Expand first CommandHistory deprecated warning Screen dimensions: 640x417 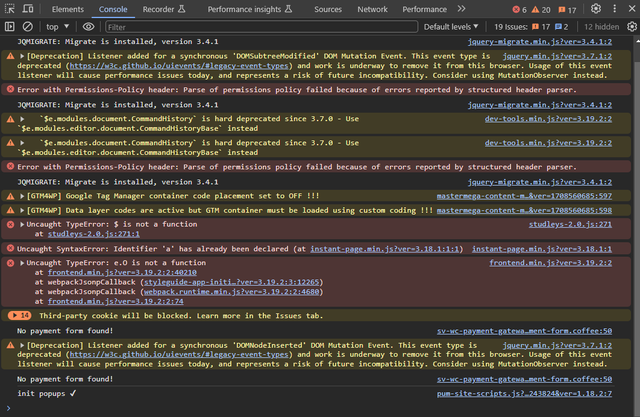tap(22, 119)
